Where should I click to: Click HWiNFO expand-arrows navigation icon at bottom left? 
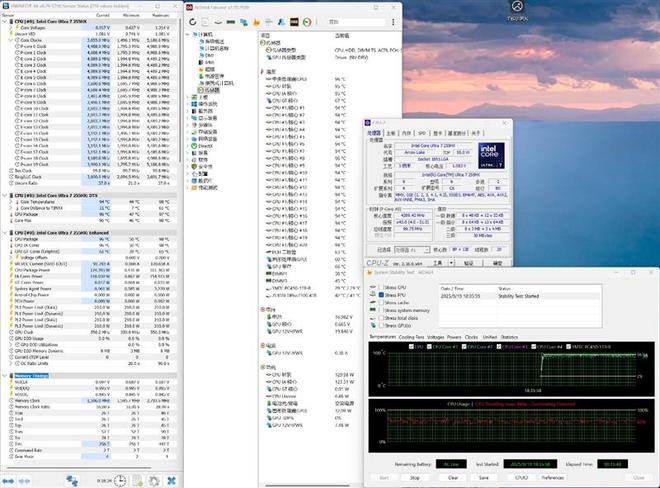[10, 480]
